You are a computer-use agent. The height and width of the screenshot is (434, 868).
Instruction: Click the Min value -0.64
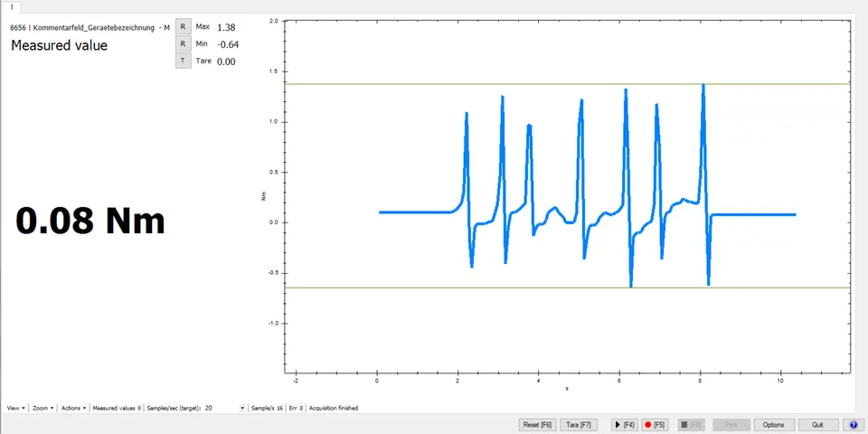(228, 44)
